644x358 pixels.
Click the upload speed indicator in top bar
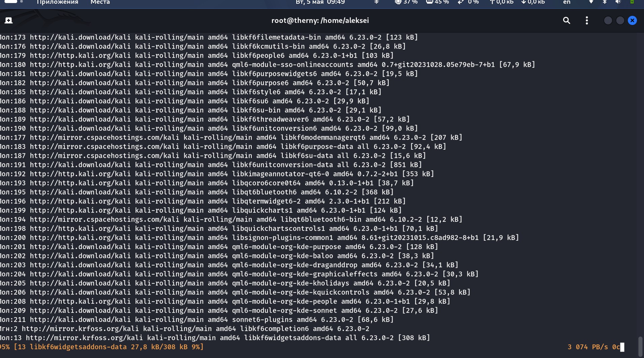tap(501, 2)
